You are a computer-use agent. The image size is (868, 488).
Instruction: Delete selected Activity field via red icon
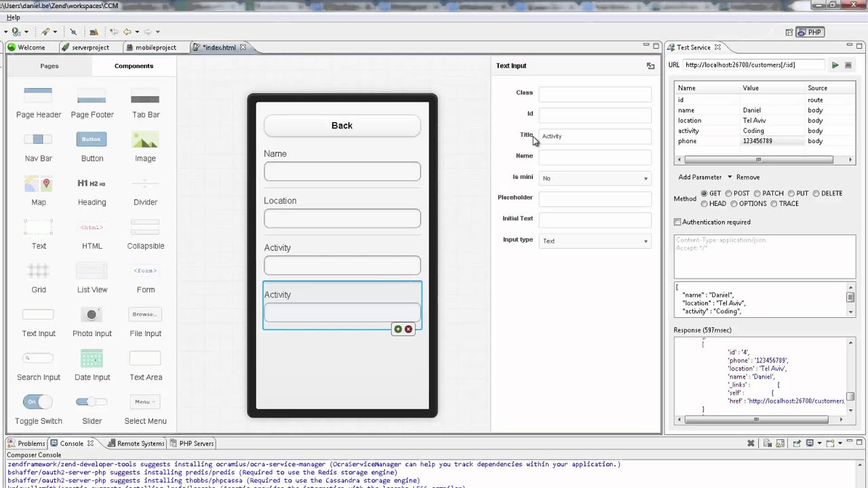click(x=408, y=329)
